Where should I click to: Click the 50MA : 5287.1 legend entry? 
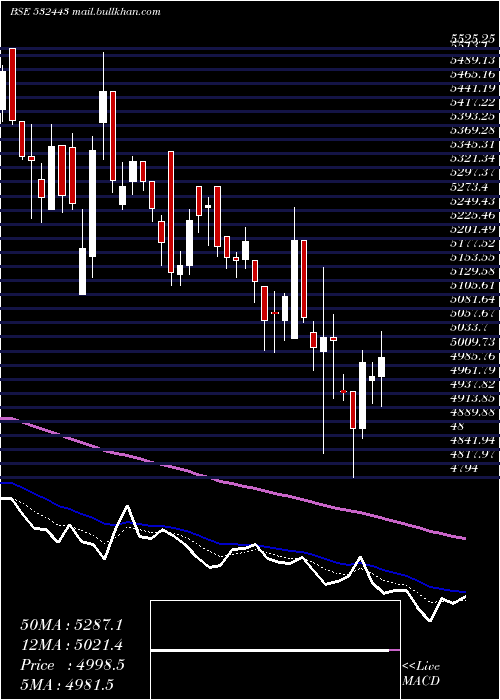coord(71,625)
